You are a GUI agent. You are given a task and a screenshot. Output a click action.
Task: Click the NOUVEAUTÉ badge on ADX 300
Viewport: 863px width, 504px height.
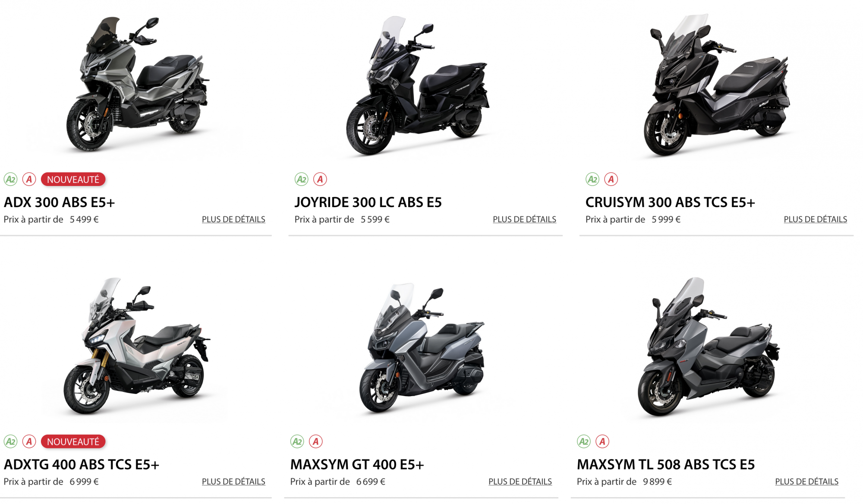(73, 179)
